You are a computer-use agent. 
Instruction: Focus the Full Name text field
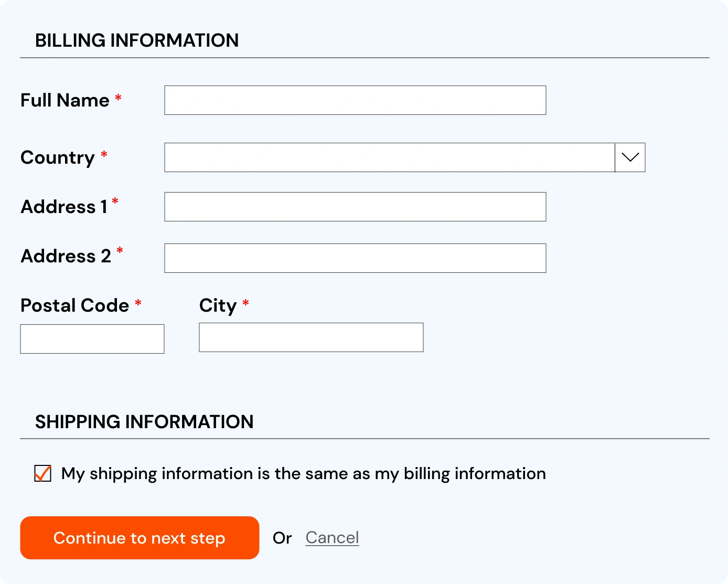point(355,100)
